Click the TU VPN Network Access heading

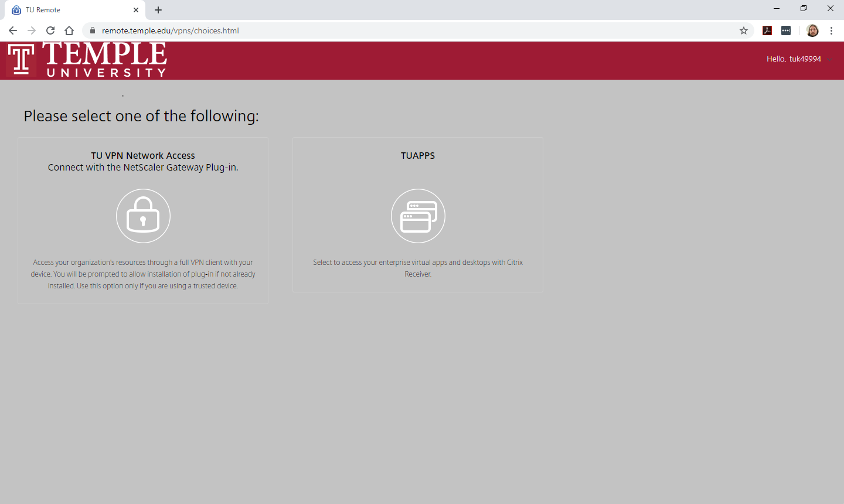(143, 155)
